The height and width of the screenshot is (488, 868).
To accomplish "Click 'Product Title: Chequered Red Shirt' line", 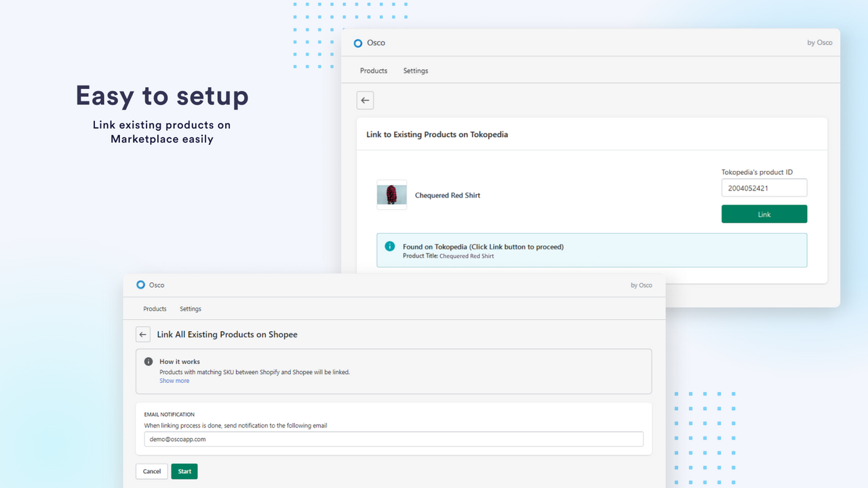I will click(x=448, y=256).
